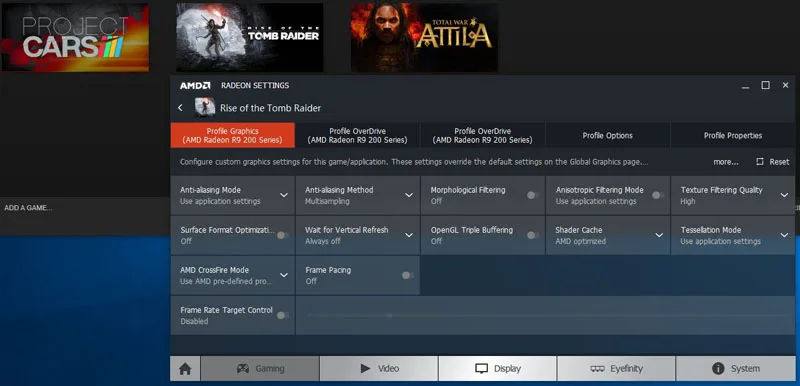
Task: Toggle OpenGL Triple Buffering on
Action: 533,235
